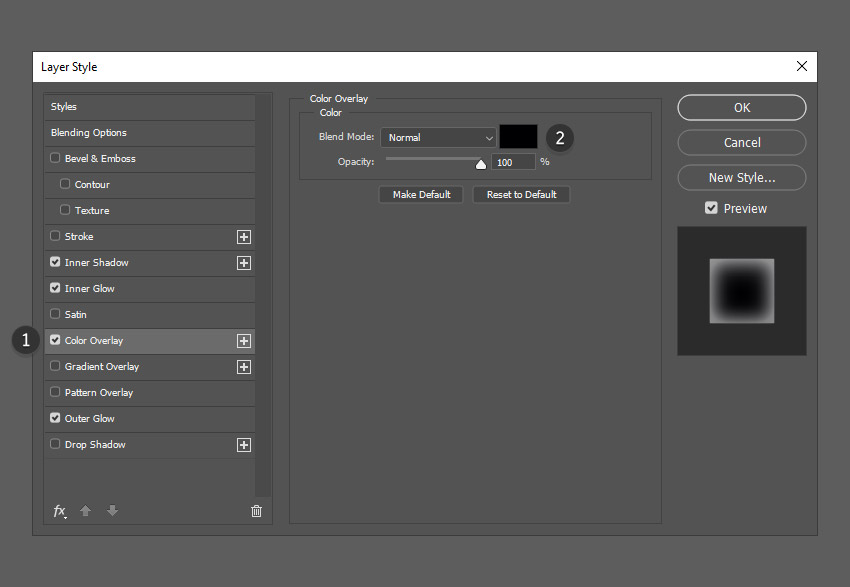Toggle the Preview checkbox
Screen dimensions: 850x587
point(711,208)
